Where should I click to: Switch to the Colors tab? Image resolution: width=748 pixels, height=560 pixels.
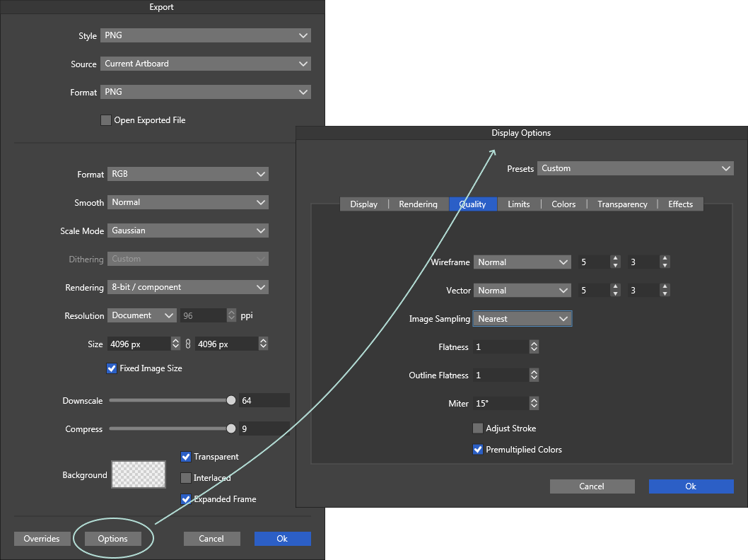click(564, 204)
